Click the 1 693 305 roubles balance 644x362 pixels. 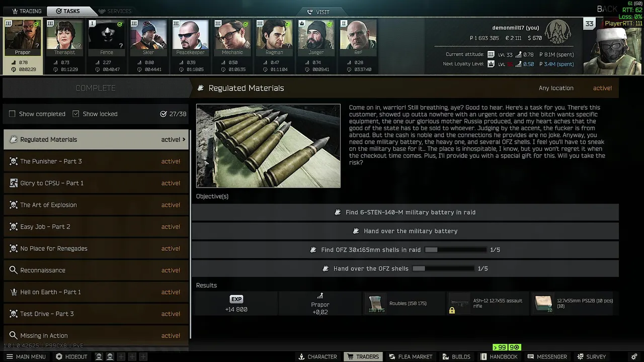pyautogui.click(x=485, y=38)
